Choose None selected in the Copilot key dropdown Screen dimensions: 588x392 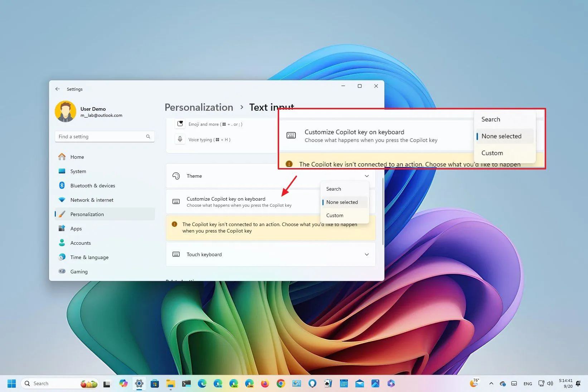[x=345, y=202]
